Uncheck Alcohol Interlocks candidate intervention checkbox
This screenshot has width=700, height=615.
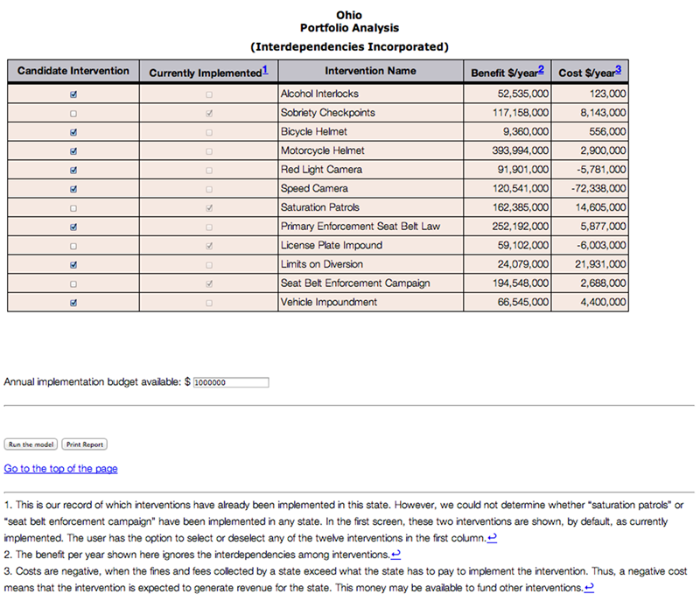pyautogui.click(x=73, y=94)
